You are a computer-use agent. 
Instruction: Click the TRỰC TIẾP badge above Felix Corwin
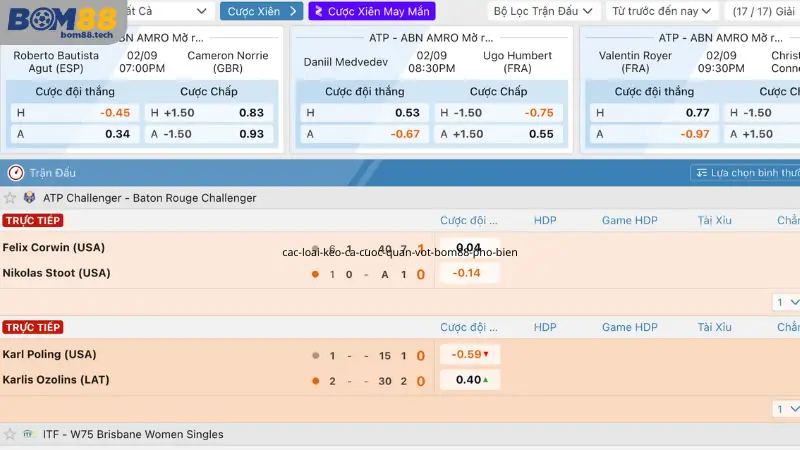[33, 220]
